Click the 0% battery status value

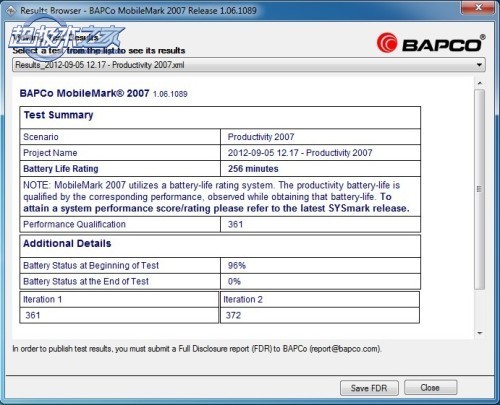(x=234, y=282)
